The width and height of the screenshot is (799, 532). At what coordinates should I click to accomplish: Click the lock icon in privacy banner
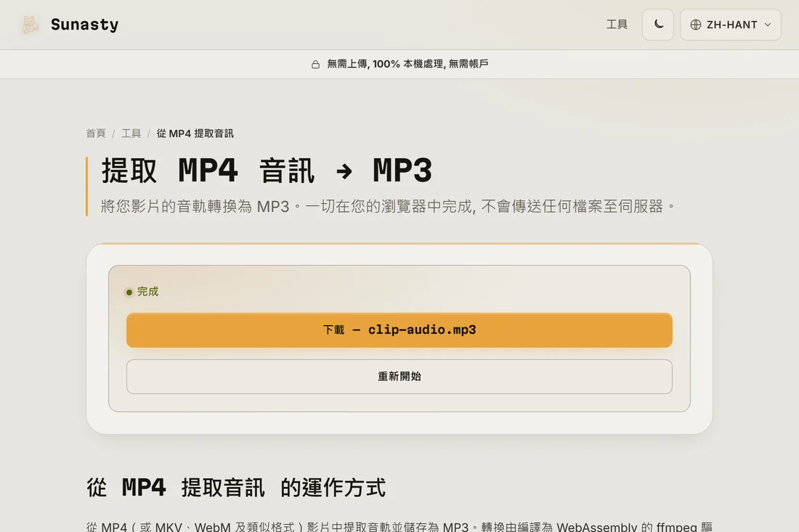(315, 64)
